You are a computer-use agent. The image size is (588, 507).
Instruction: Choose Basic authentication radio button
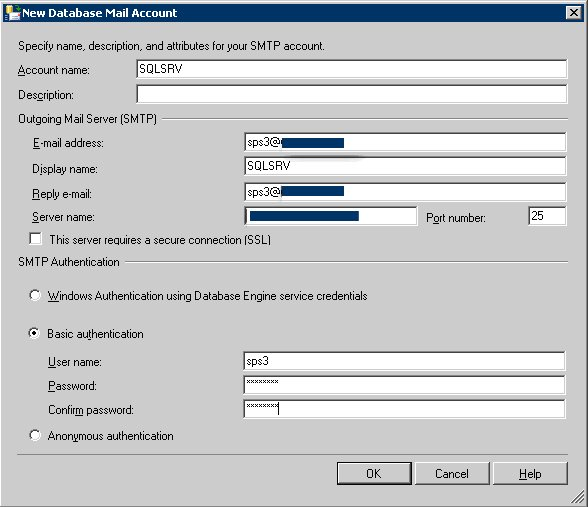[34, 333]
